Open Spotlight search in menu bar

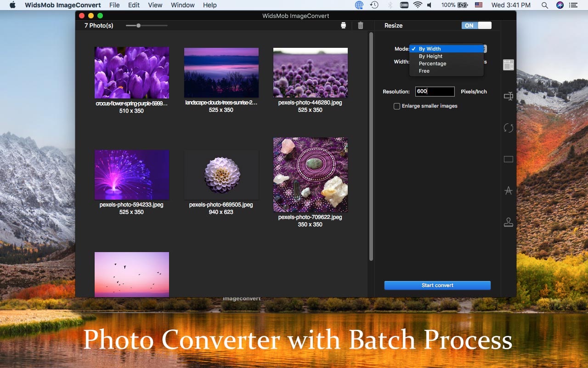pyautogui.click(x=544, y=5)
